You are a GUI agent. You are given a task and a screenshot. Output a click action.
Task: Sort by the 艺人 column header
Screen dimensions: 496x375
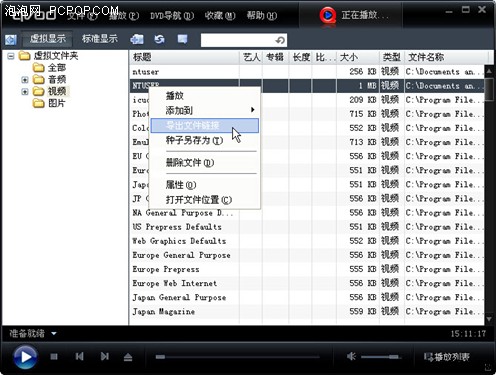click(251, 57)
